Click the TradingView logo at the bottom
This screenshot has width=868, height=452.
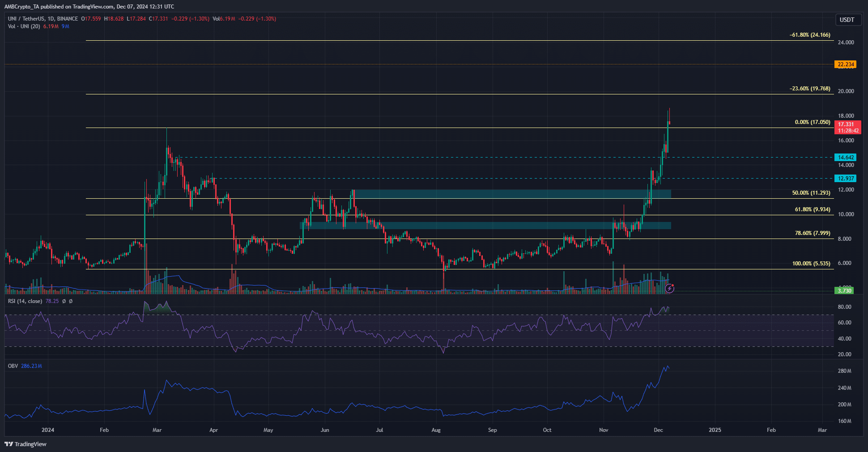point(26,444)
